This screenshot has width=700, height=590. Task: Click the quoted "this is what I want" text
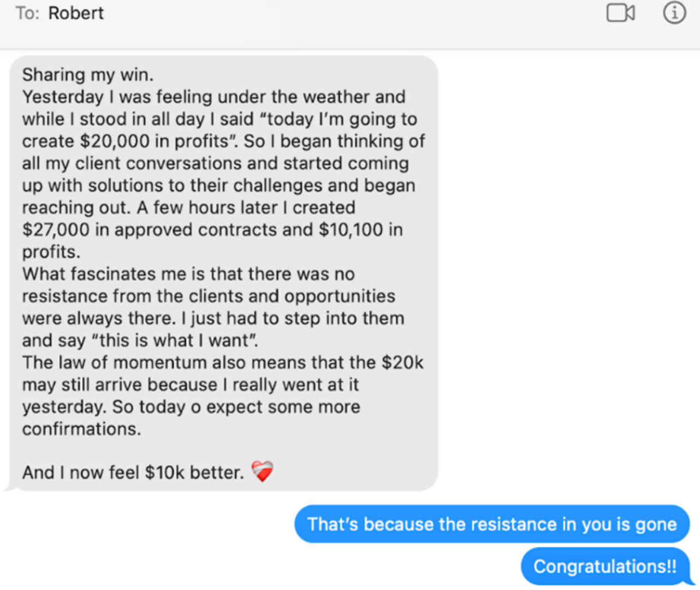174,340
